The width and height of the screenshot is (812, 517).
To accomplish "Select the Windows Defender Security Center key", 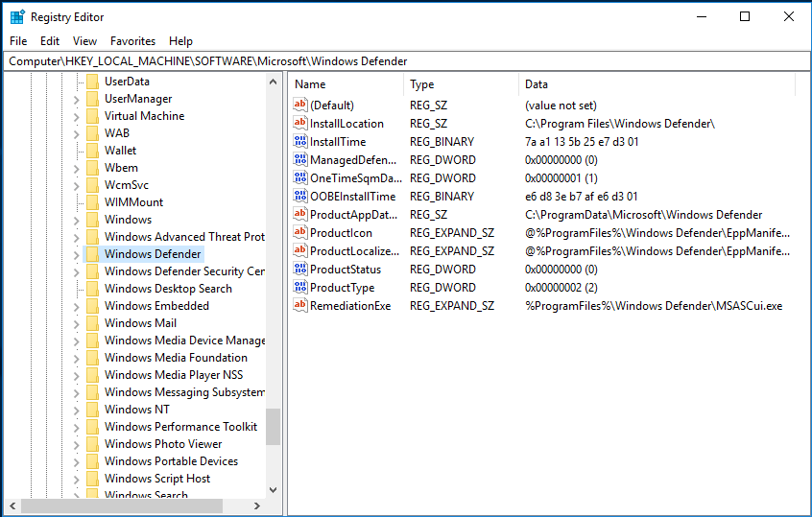I will [x=184, y=271].
